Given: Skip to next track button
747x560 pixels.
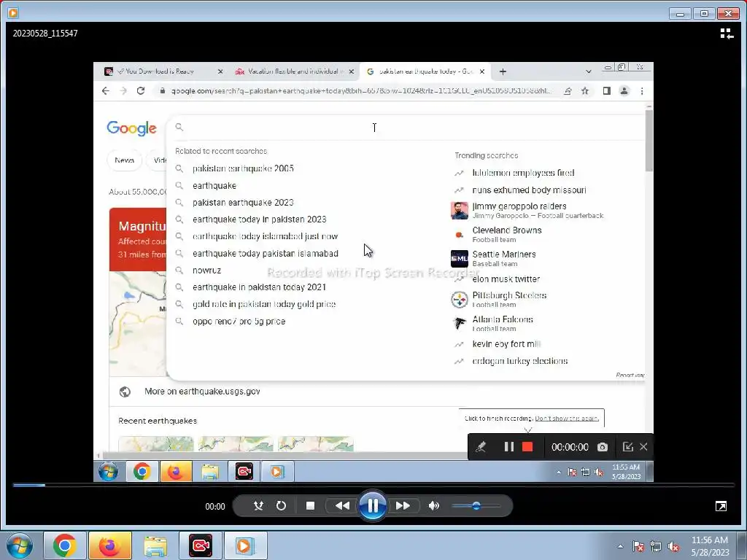Looking at the screenshot, I should (403, 506).
